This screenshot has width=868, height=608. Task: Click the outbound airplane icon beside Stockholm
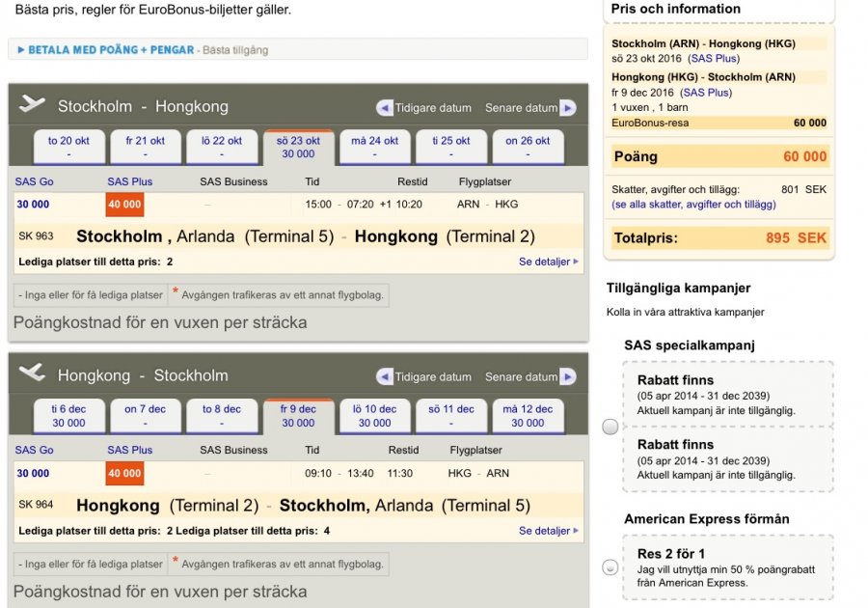32,104
